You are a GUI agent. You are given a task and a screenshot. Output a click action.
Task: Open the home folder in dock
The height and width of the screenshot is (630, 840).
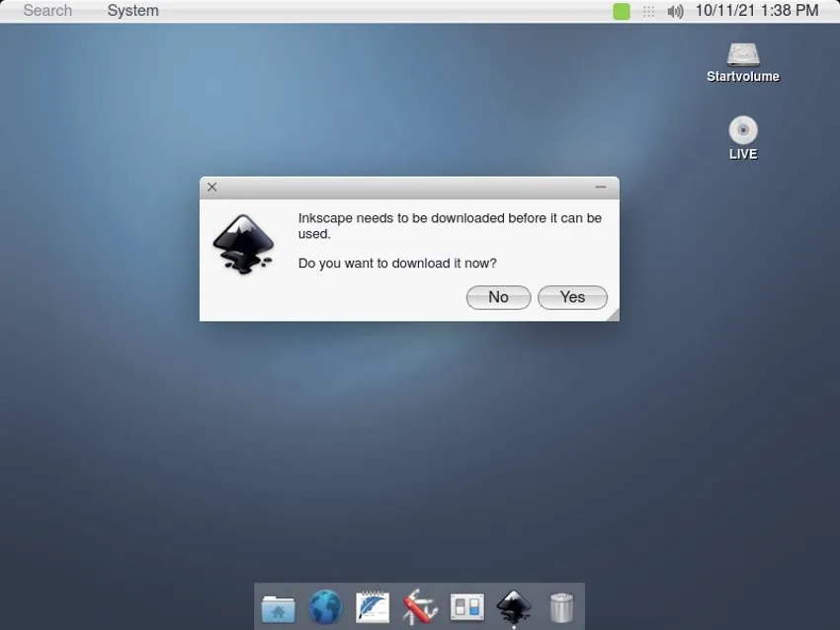(x=279, y=607)
